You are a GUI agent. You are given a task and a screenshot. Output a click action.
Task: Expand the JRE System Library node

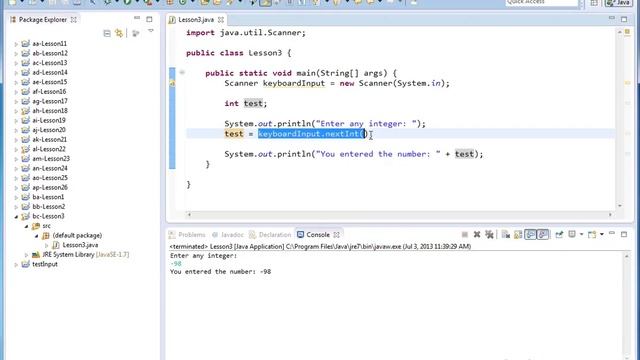(27, 255)
